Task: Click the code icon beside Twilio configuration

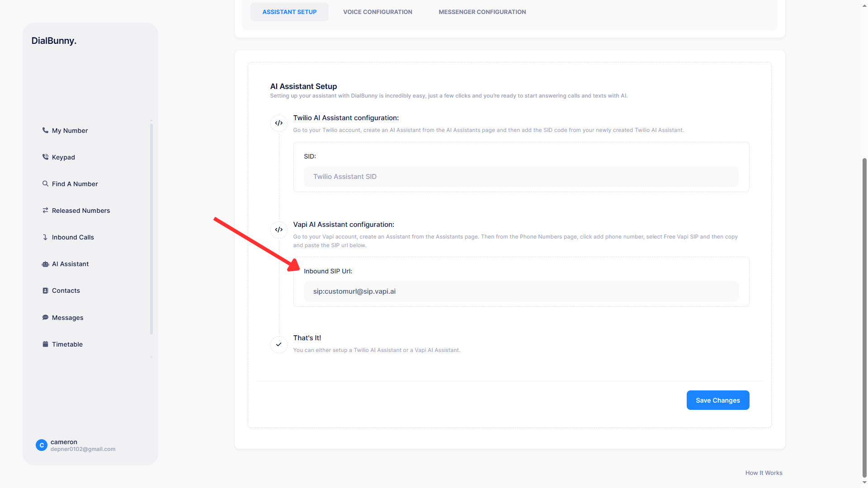Action: click(278, 123)
